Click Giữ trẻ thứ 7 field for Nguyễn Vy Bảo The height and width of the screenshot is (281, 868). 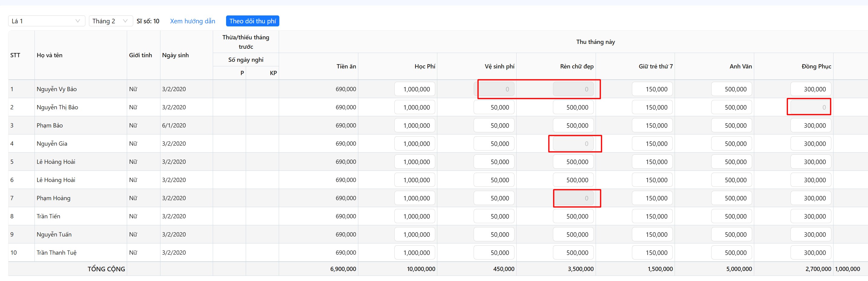(652, 89)
